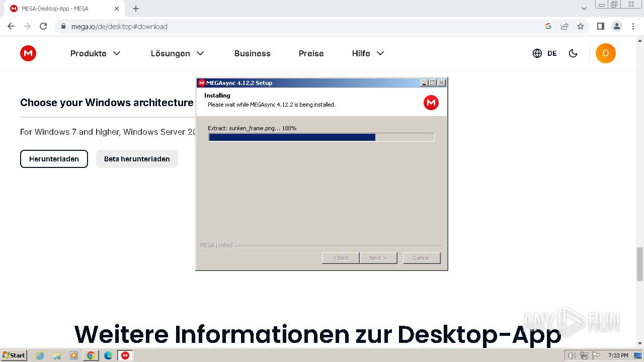Open the language selector globe DE
This screenshot has width=644, height=362.
coord(544,53)
